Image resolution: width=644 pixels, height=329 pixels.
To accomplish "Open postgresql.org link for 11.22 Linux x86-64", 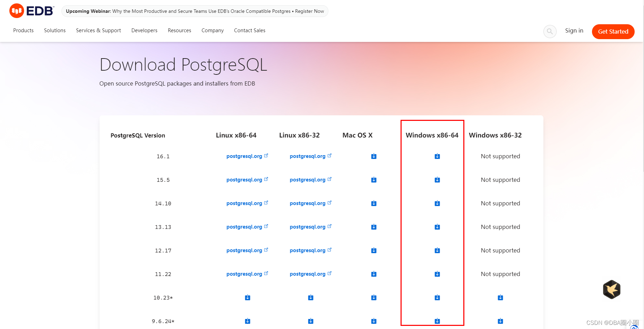I will pyautogui.click(x=247, y=274).
